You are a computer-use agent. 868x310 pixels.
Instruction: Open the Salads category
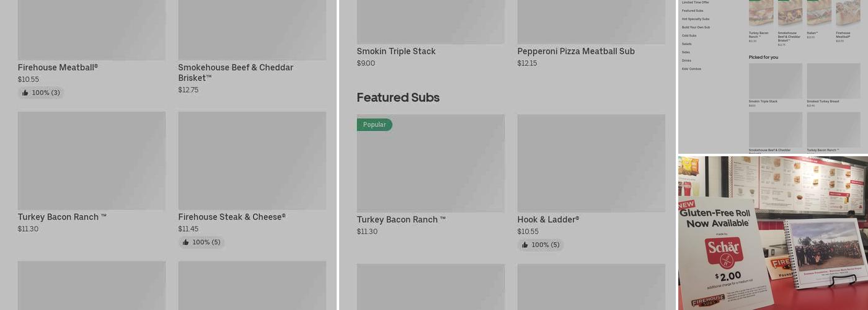click(x=686, y=44)
